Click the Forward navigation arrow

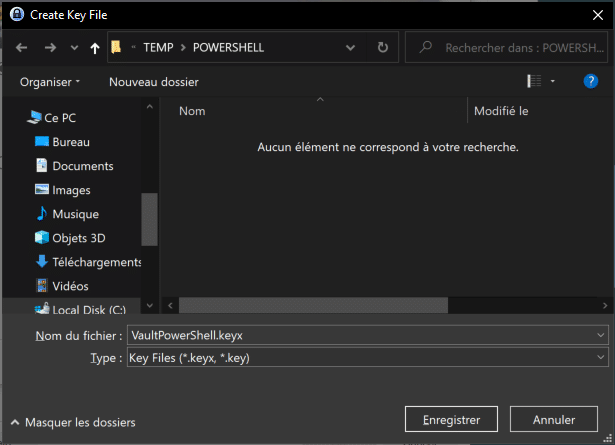tap(50, 47)
